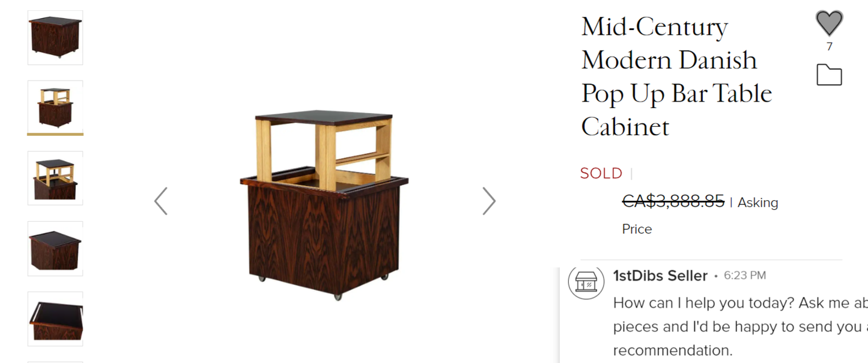This screenshot has width=868, height=363.
Task: Click the 6:23 PM message timestamp
Action: [745, 276]
